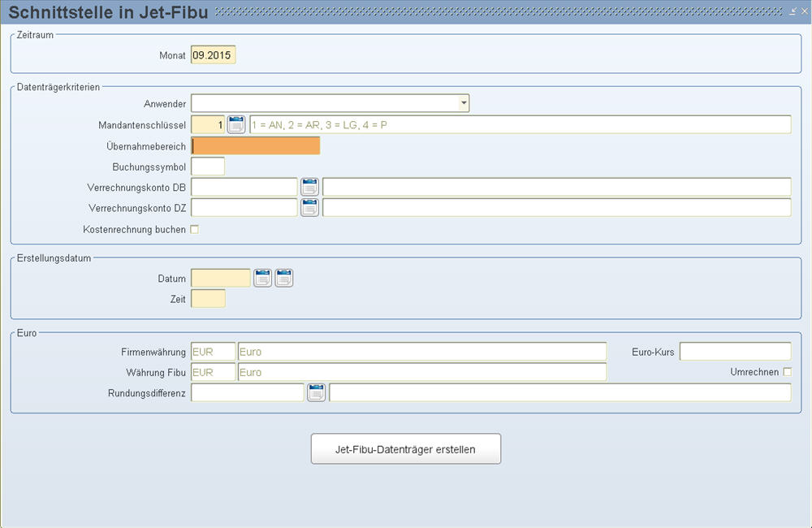The height and width of the screenshot is (528, 812).
Task: Click the Verrechnungskonto DB description field
Action: coord(557,187)
